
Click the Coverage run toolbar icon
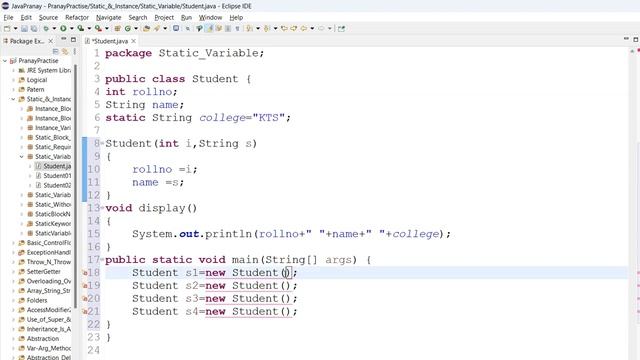click(x=80, y=29)
